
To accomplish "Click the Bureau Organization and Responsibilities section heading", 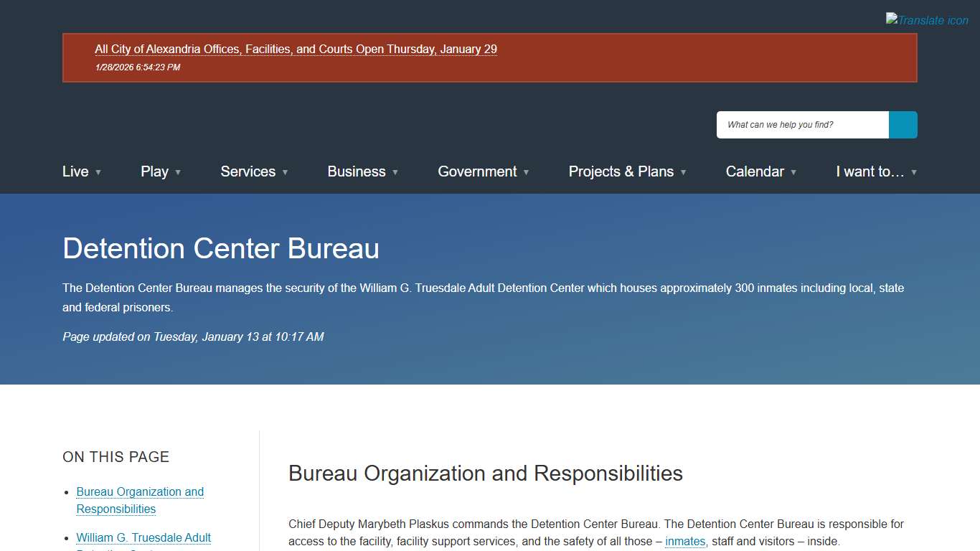I will (x=486, y=474).
